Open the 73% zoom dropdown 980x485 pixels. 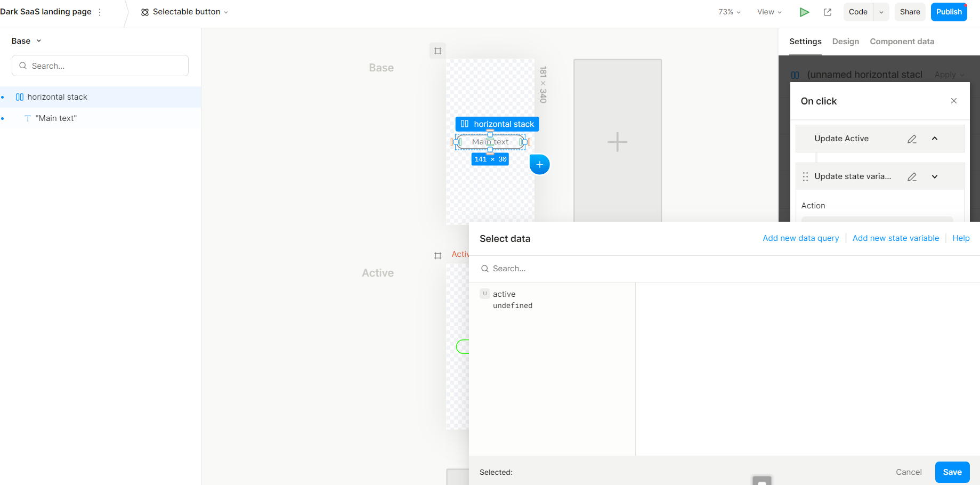pos(729,12)
